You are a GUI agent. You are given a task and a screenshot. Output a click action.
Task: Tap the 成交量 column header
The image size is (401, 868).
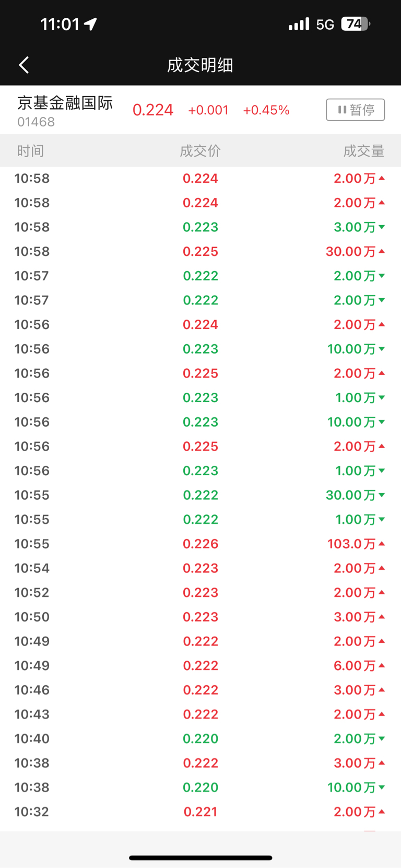click(363, 151)
